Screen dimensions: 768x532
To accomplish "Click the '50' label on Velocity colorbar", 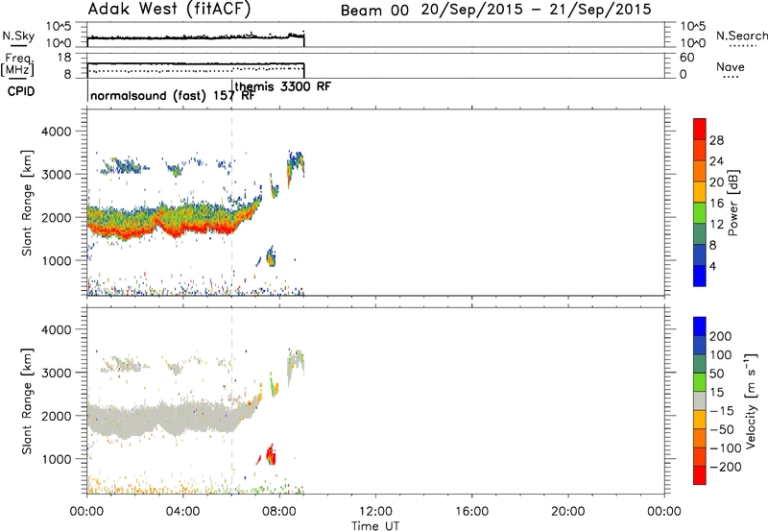I will (716, 374).
